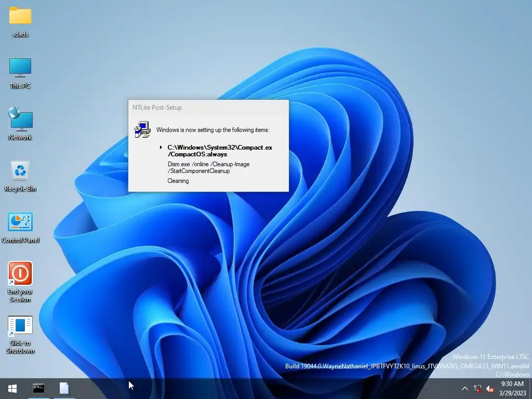Screen dimensions: 532x399
Task: Click the Dism.exe StartComponentCleanup item
Action: 209,168
